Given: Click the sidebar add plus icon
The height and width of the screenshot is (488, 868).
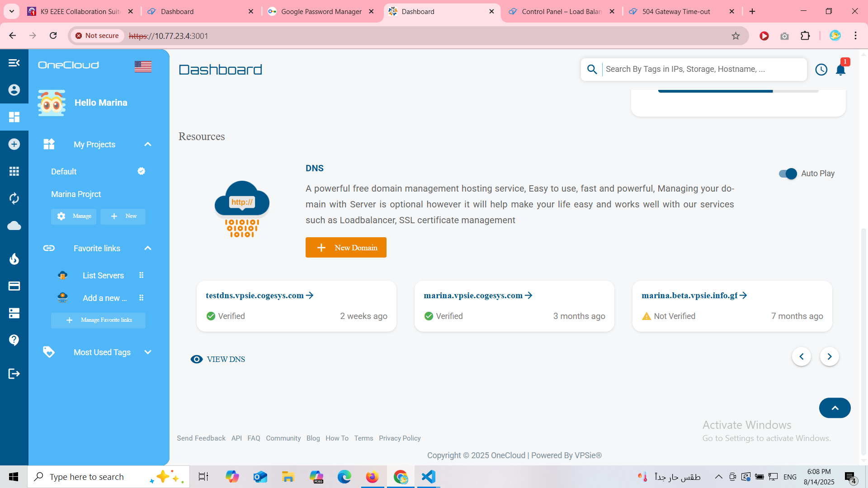Looking at the screenshot, I should coord(14,144).
